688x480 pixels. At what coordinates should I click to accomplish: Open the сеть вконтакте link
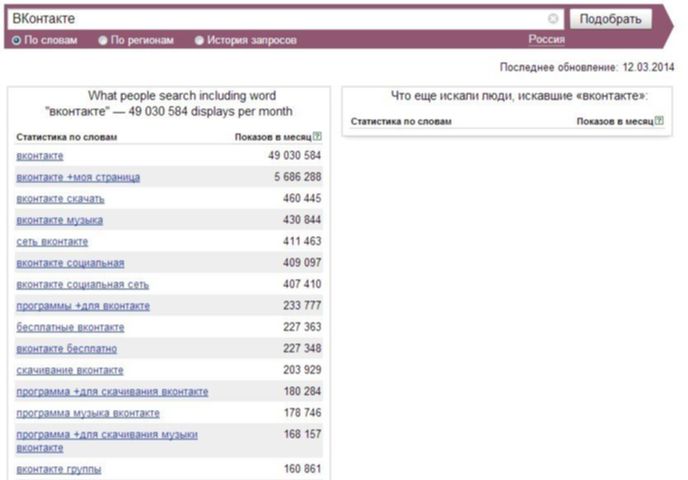point(52,242)
